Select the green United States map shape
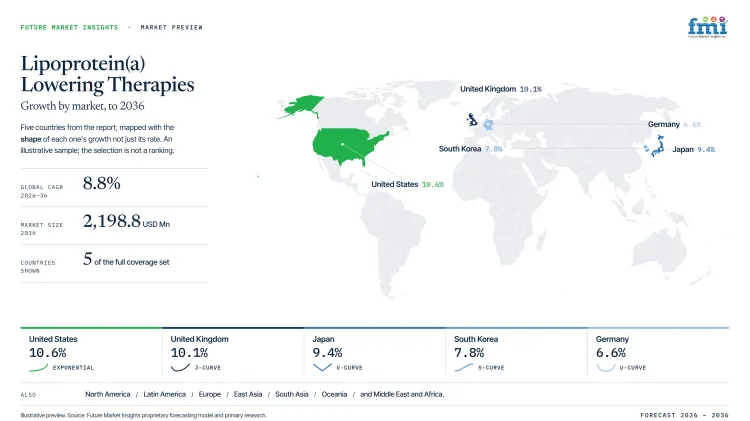 point(347,145)
